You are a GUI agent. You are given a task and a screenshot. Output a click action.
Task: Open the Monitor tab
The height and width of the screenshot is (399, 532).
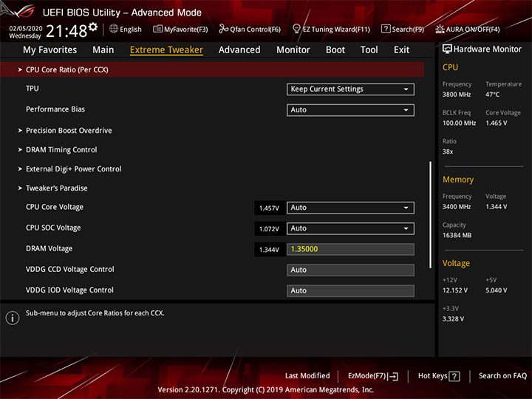293,50
